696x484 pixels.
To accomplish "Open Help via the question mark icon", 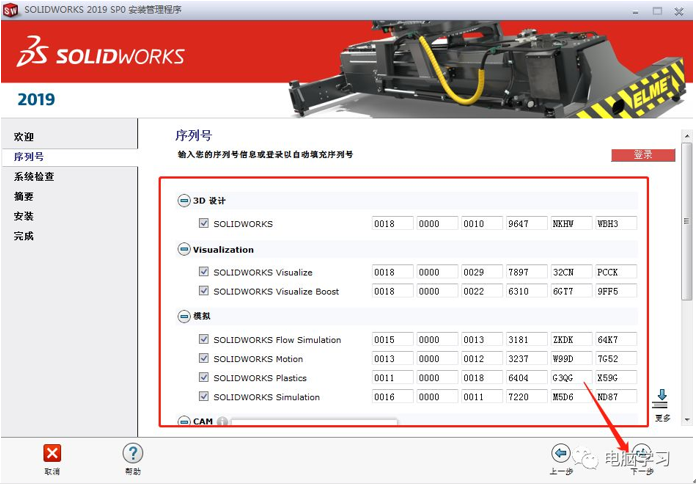I will pyautogui.click(x=133, y=453).
